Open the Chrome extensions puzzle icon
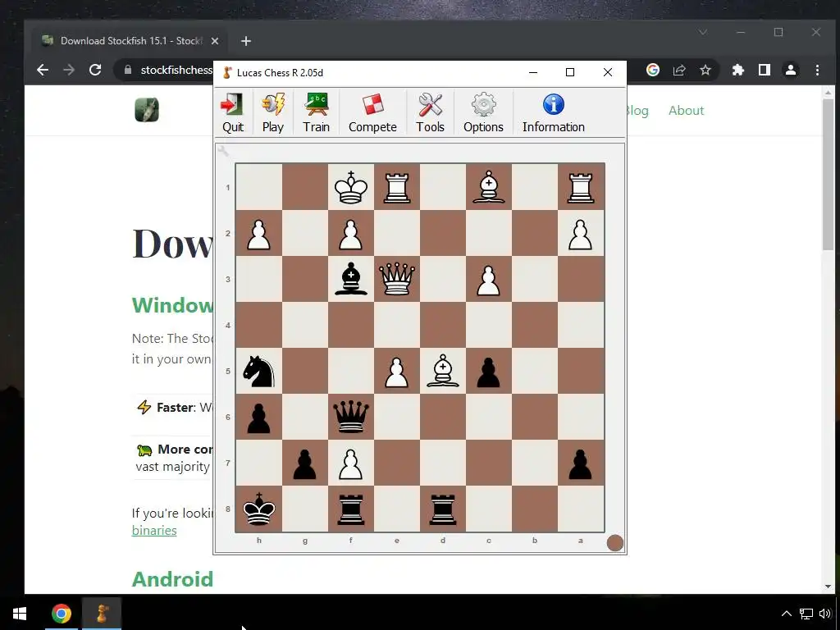The width and height of the screenshot is (840, 630). coord(738,70)
